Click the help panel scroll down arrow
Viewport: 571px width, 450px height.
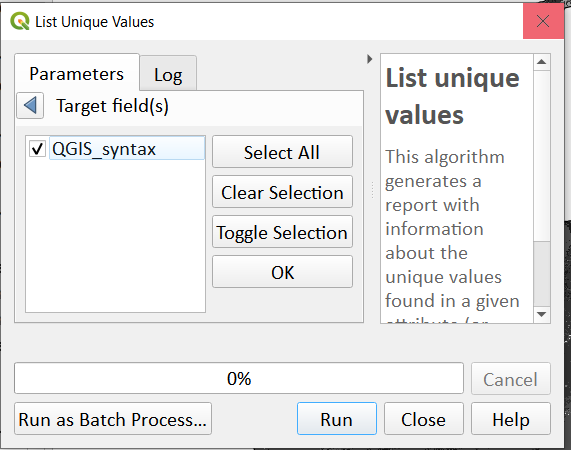tap(542, 314)
